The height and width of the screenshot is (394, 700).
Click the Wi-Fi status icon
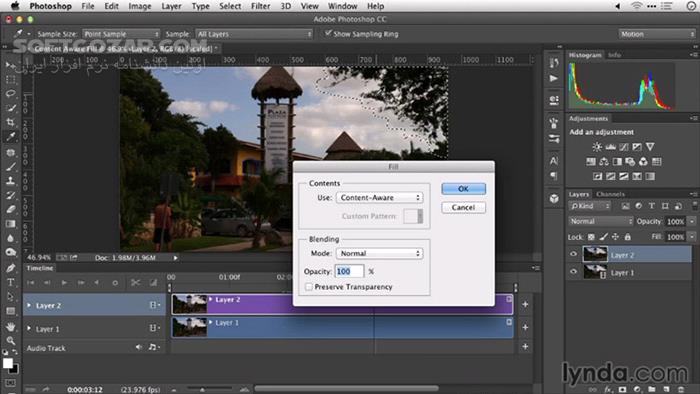(636, 6)
